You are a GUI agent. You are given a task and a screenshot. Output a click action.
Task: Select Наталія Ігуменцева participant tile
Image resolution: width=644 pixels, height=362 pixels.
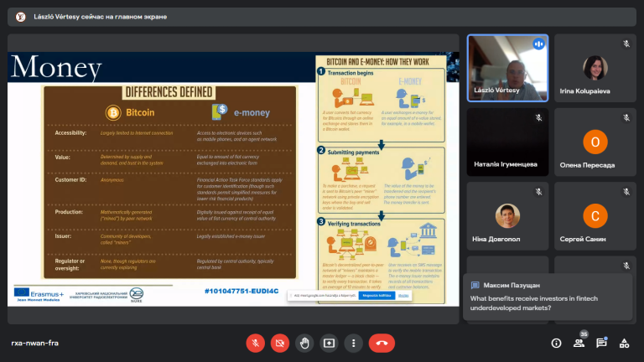coord(507,142)
